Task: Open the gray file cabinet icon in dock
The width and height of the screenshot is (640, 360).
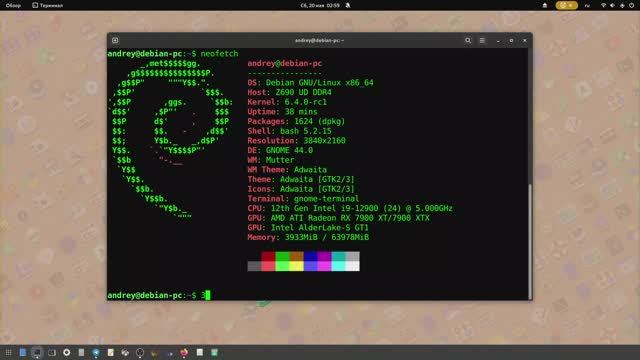Action: click(x=81, y=352)
